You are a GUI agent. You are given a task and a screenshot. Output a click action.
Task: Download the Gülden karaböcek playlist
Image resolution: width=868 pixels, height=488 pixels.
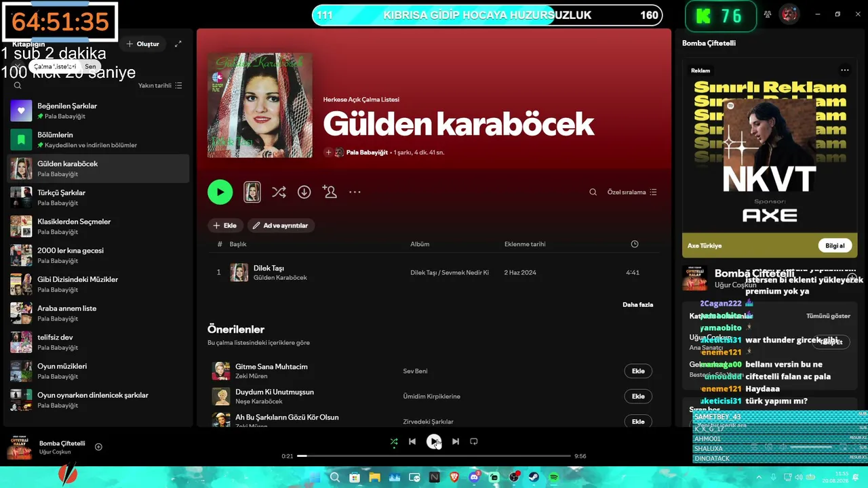(304, 192)
